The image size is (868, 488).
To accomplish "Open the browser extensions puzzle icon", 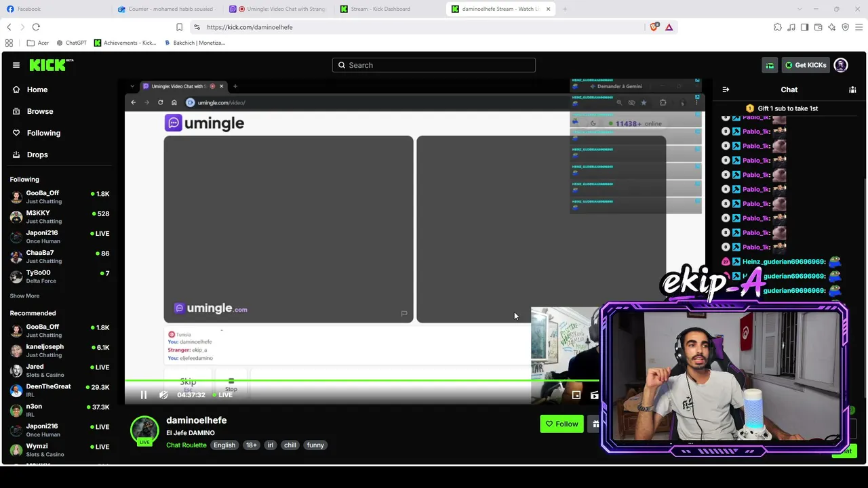I will pos(778,27).
